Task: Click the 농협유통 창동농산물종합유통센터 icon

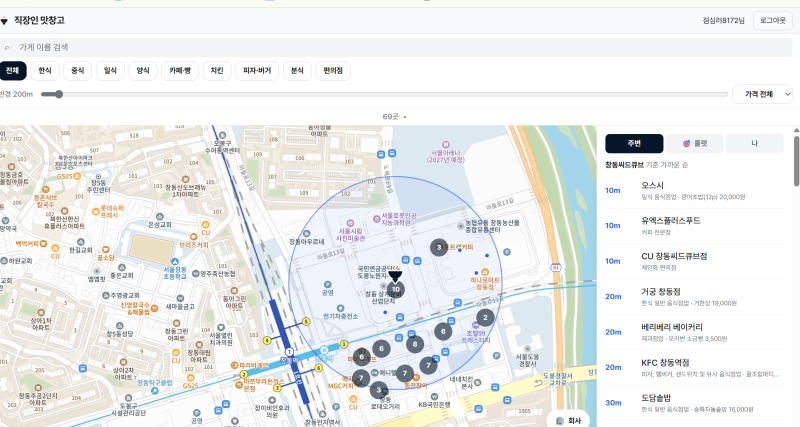Action: 461,225
